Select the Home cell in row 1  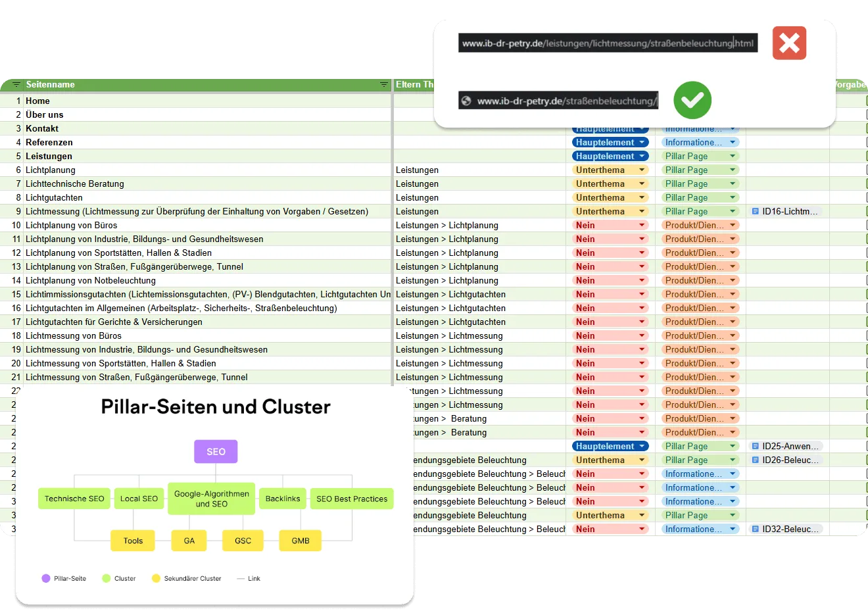tap(208, 101)
